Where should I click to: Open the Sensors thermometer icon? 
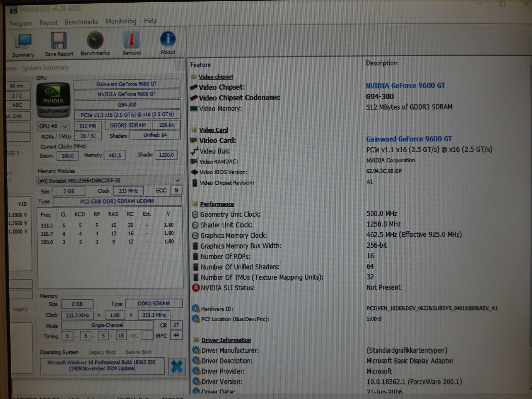click(x=131, y=40)
